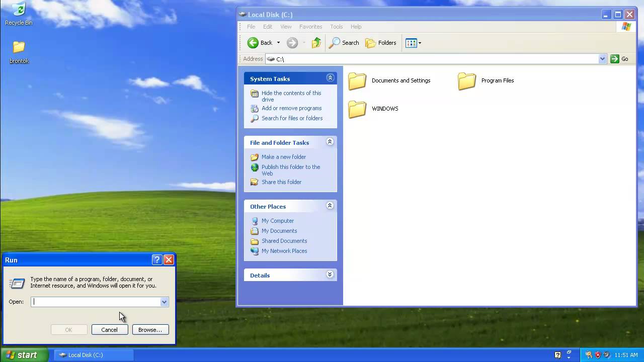The height and width of the screenshot is (362, 644).
Task: Select the WINDOWS folder
Action: coord(374,109)
